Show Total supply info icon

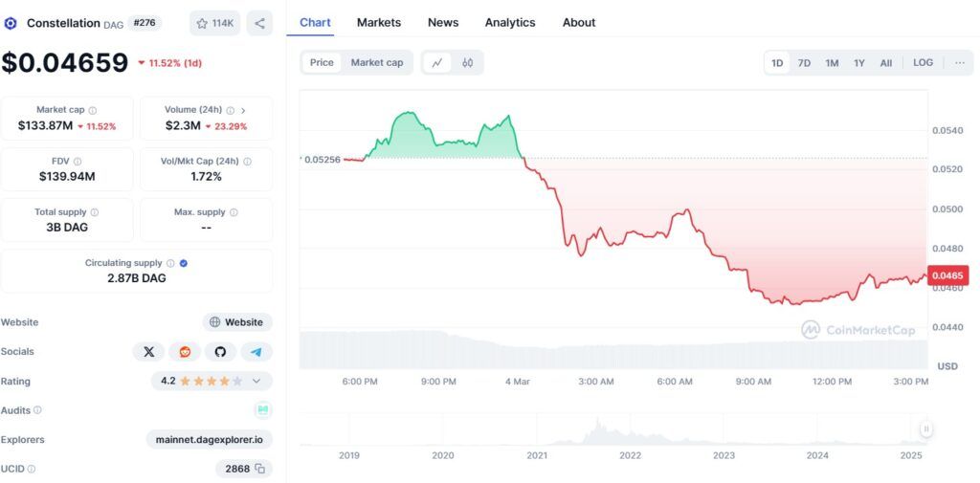[x=95, y=212]
